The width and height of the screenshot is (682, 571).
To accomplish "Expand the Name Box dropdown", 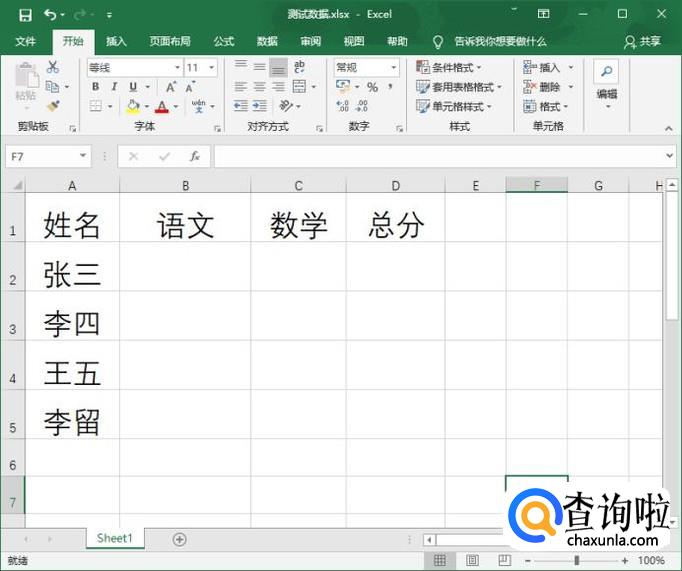I will pos(83,156).
